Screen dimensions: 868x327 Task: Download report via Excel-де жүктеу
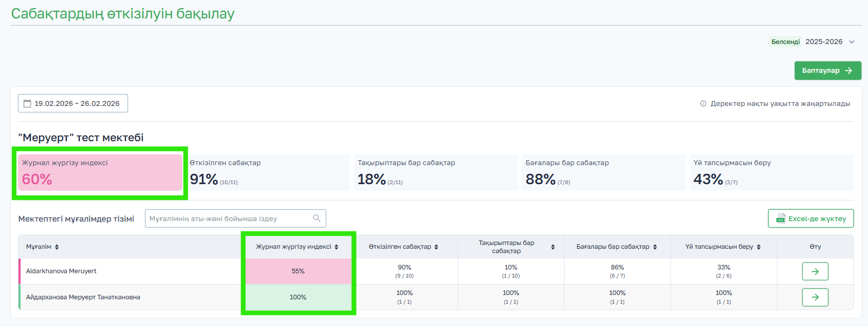(x=810, y=218)
